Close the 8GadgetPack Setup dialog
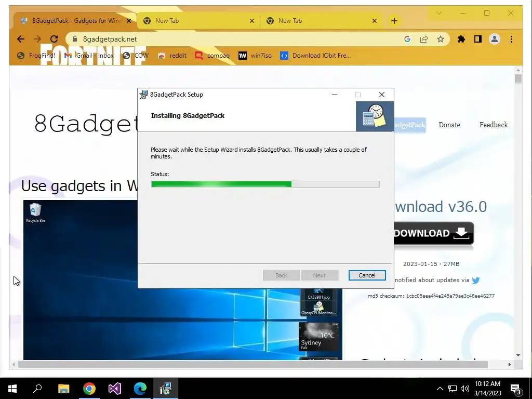 coord(382,95)
